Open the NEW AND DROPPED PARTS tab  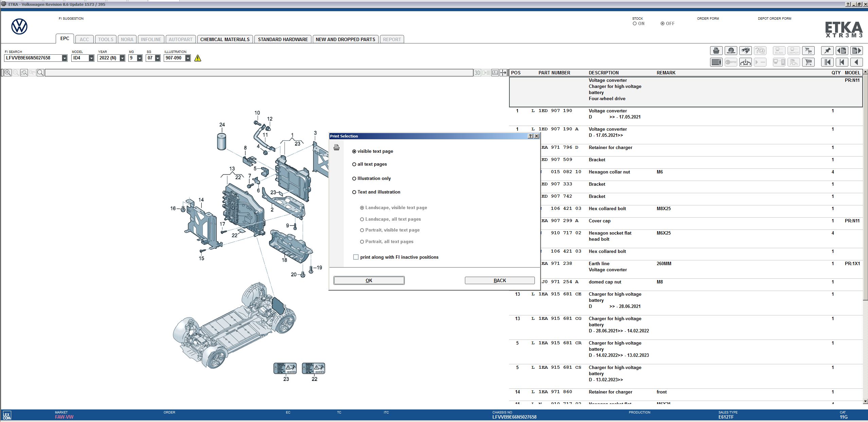point(345,39)
